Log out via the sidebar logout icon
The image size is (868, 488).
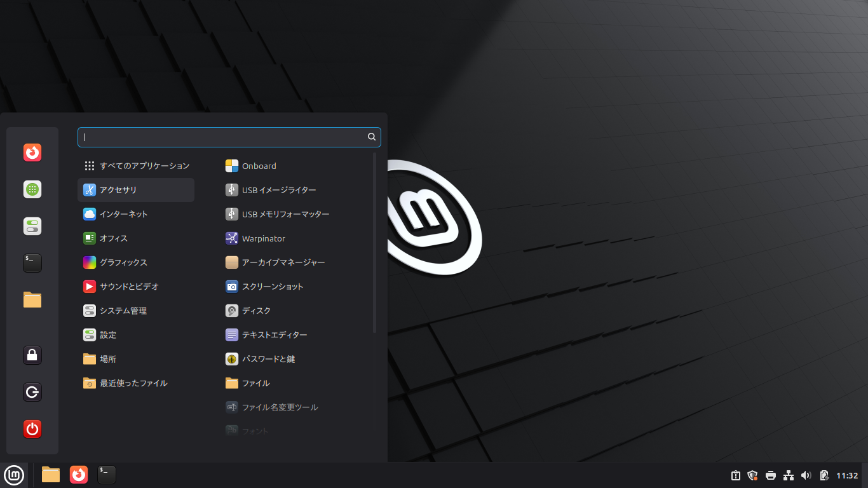tap(32, 392)
